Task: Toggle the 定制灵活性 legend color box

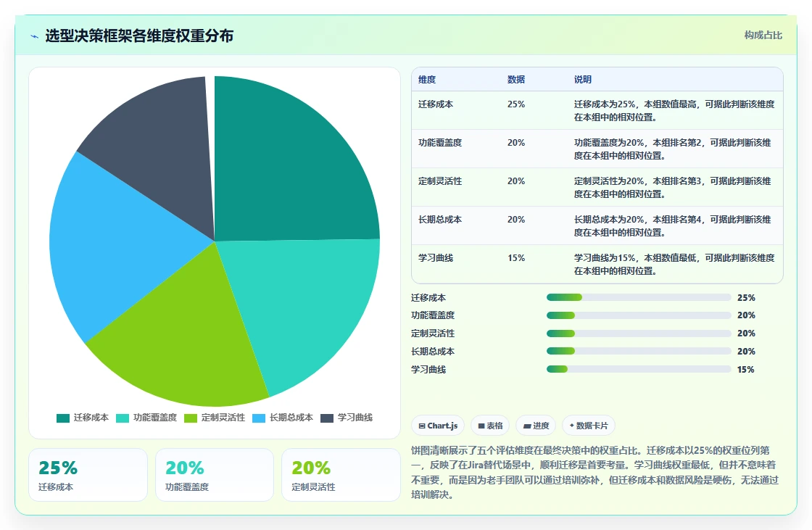Action: click(x=191, y=418)
